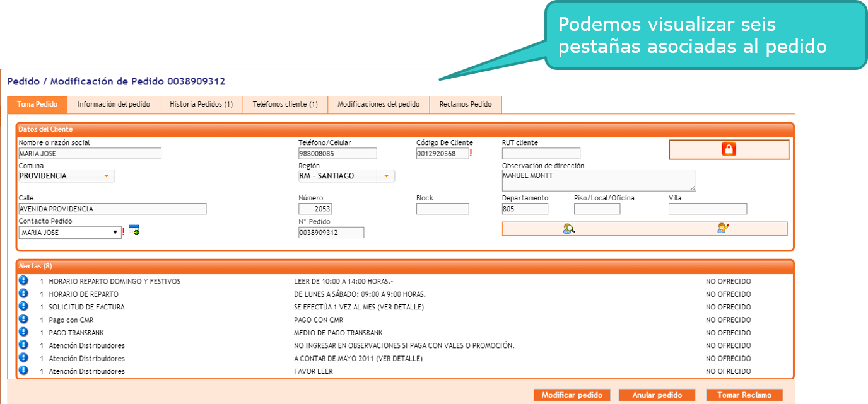This screenshot has height=404, width=868.
Task: Select the Toma Pedido tab
Action: click(37, 105)
